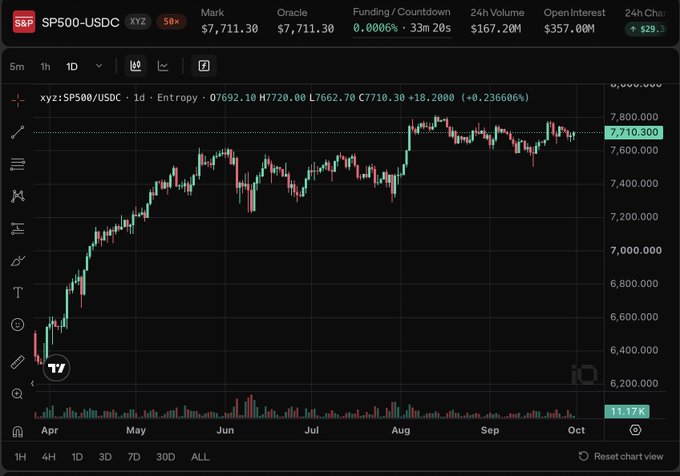Set range to ALL at bottom
This screenshot has height=476, width=680.
200,456
